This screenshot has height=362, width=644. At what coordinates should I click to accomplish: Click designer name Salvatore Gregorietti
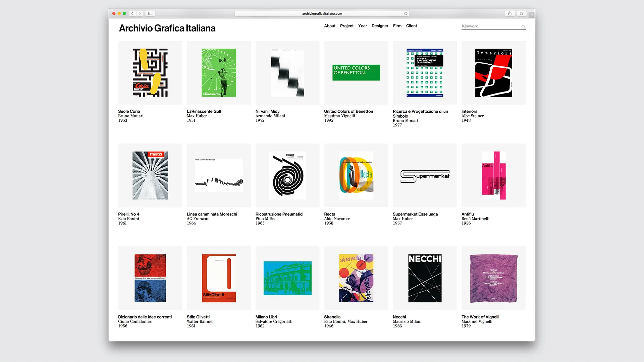pos(274,321)
